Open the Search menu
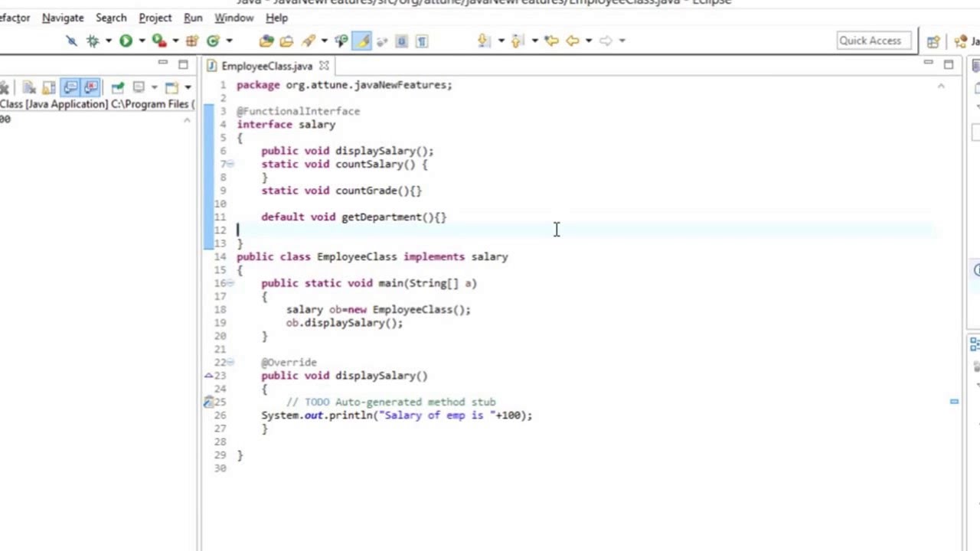980x551 pixels. [x=111, y=18]
